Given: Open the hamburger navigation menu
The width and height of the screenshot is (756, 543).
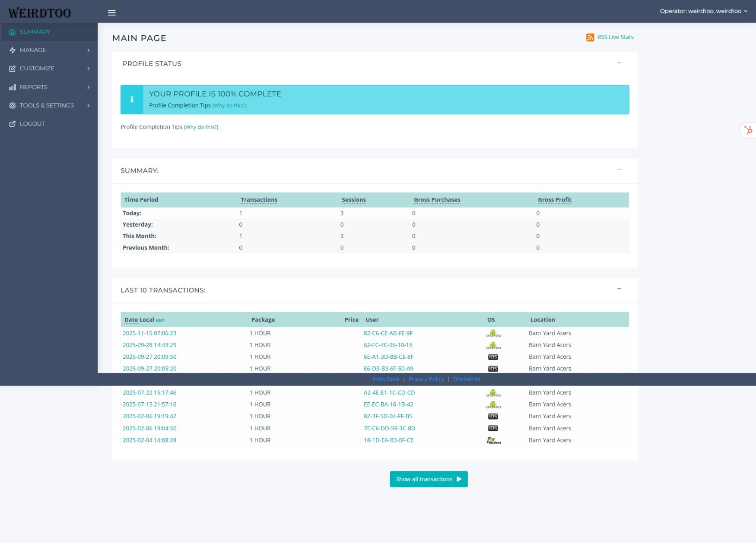Looking at the screenshot, I should pyautogui.click(x=111, y=13).
